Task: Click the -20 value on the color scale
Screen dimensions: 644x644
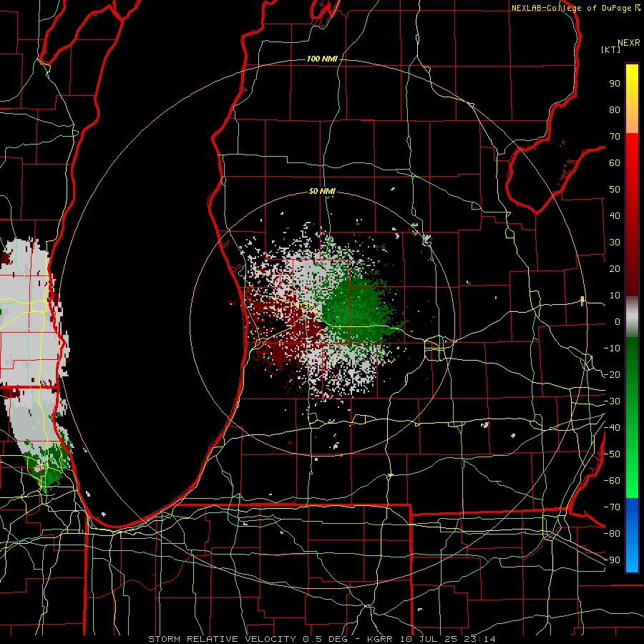Action: pos(612,375)
